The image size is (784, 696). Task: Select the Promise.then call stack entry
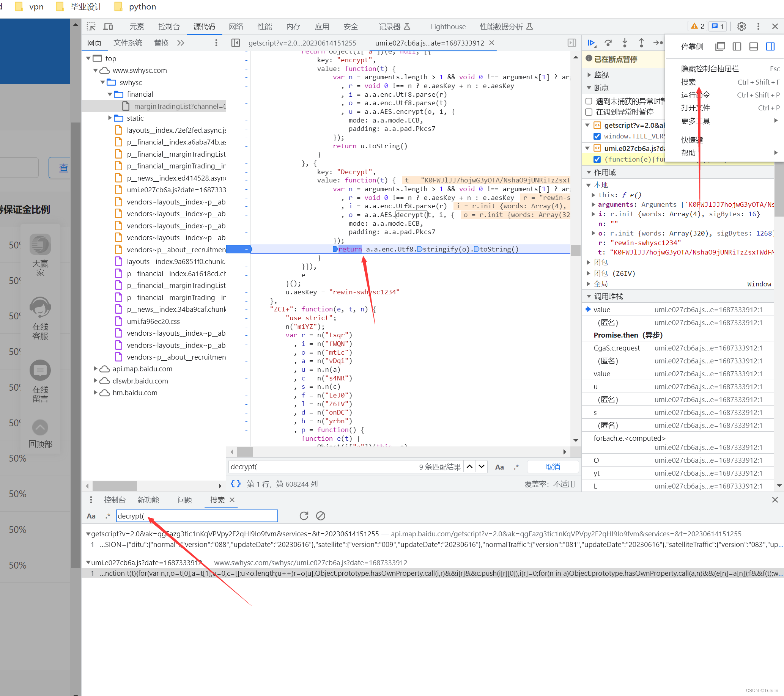click(628, 335)
